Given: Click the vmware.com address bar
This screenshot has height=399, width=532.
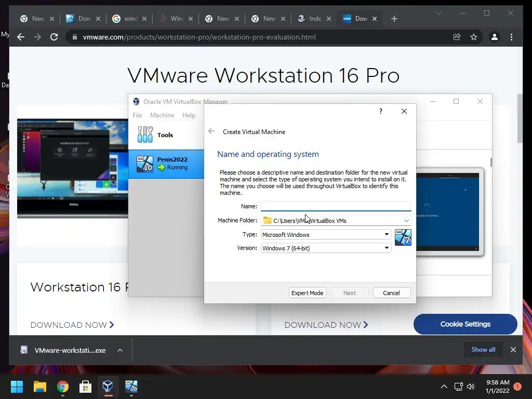Looking at the screenshot, I should [x=199, y=37].
